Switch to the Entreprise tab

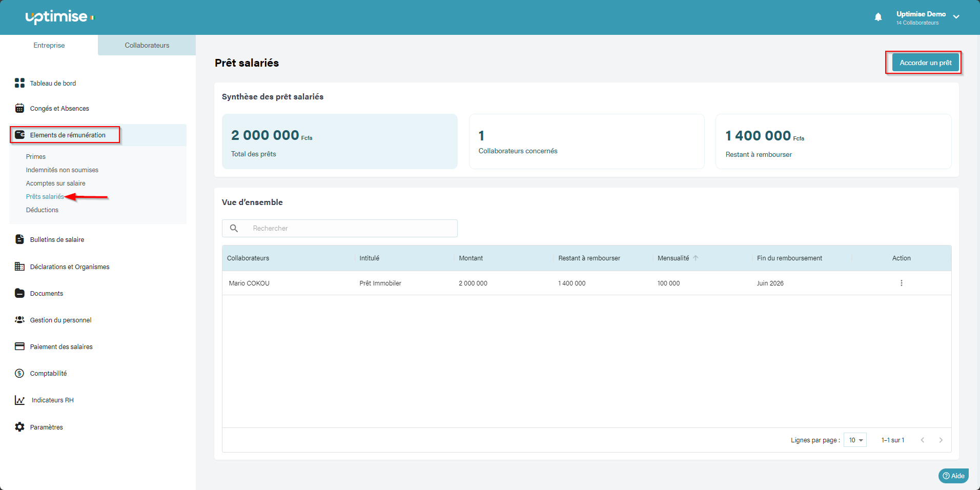click(49, 45)
